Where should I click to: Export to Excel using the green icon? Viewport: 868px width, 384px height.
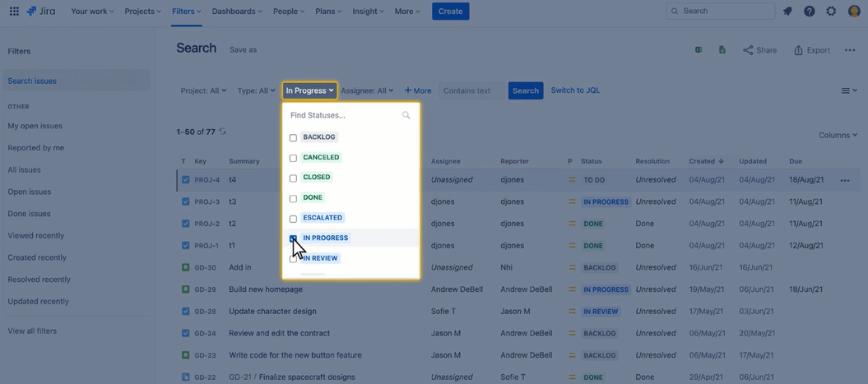(x=699, y=50)
